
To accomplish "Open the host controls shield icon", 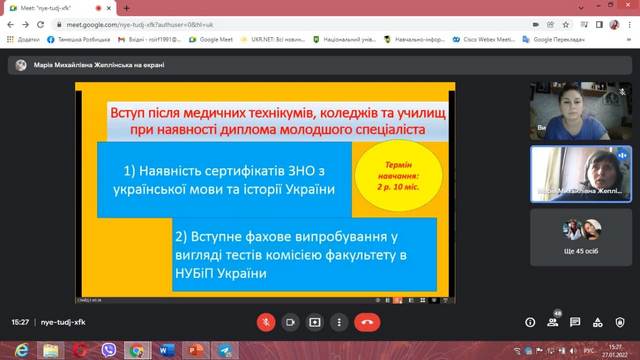I will click(620, 322).
